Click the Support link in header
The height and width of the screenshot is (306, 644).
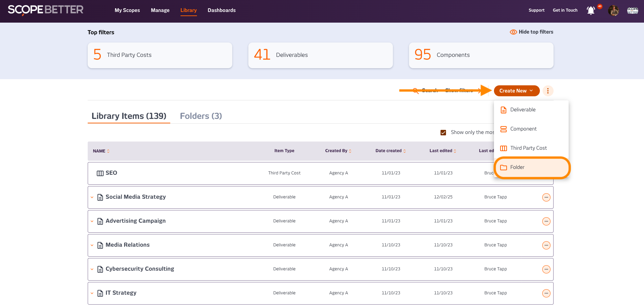536,10
